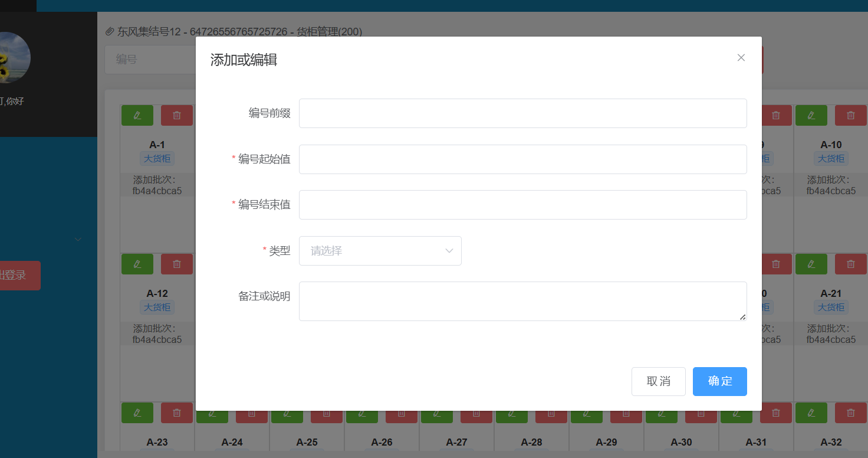
Task: Click the green edit icon for locker A-27
Action: coord(437,417)
